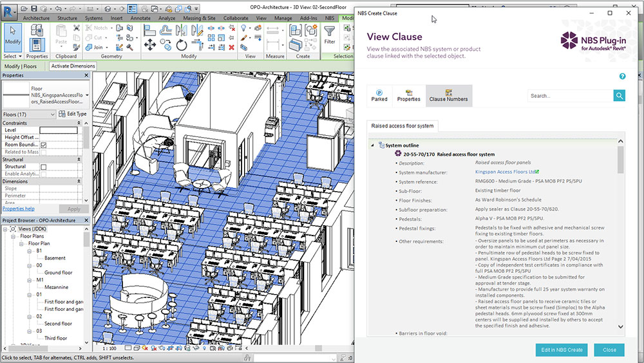Click the Close button in NBS window

click(x=609, y=350)
